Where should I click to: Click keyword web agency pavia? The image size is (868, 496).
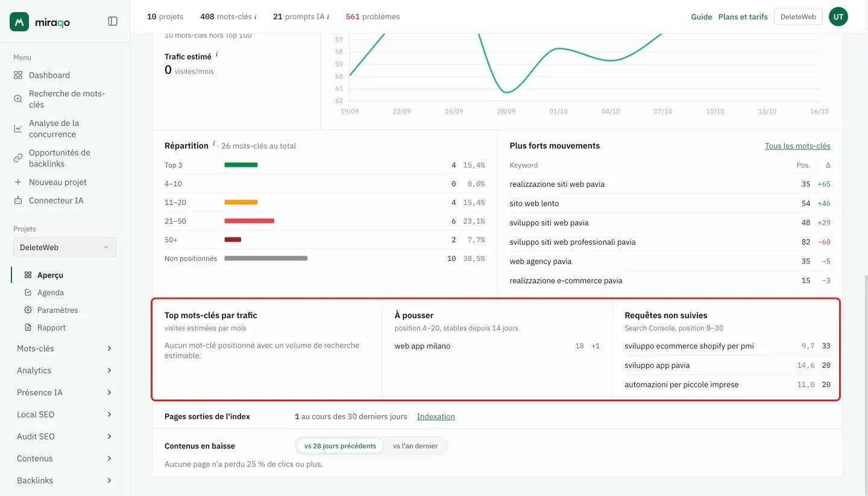(541, 262)
